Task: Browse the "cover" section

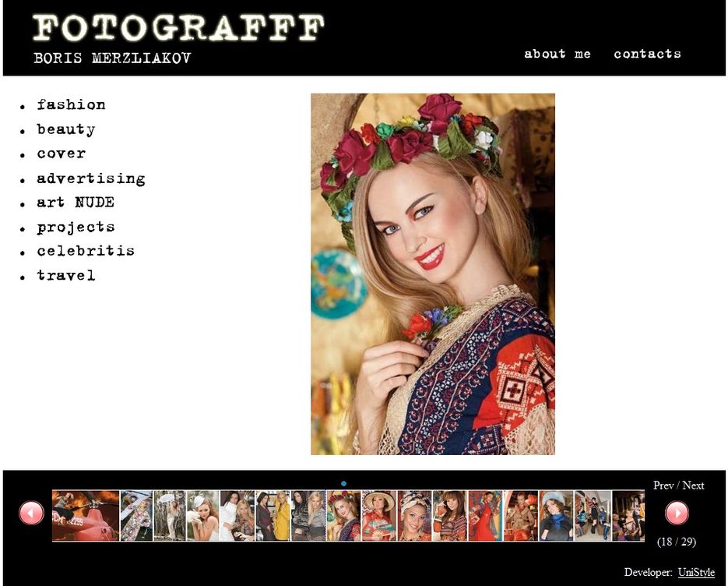Action: (61, 154)
